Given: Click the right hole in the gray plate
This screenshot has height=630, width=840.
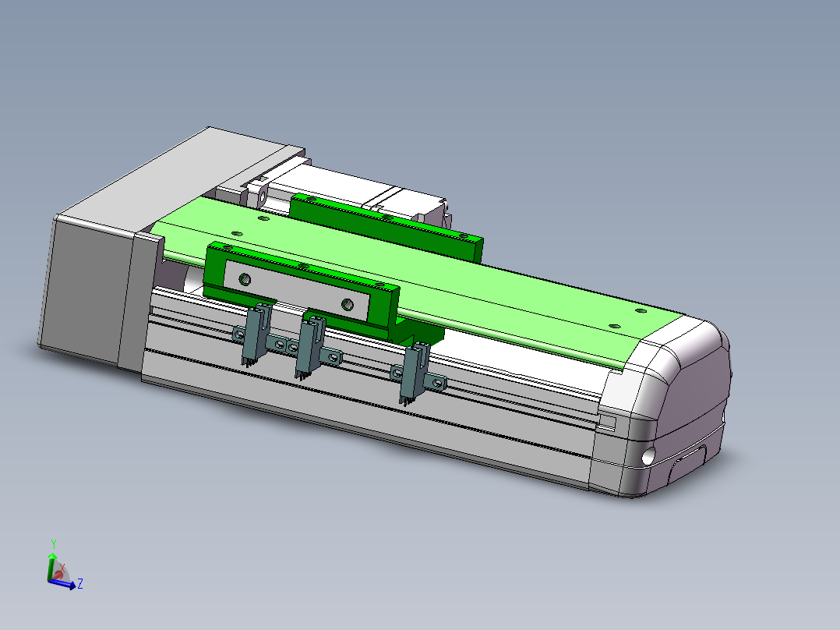Looking at the screenshot, I should (348, 305).
